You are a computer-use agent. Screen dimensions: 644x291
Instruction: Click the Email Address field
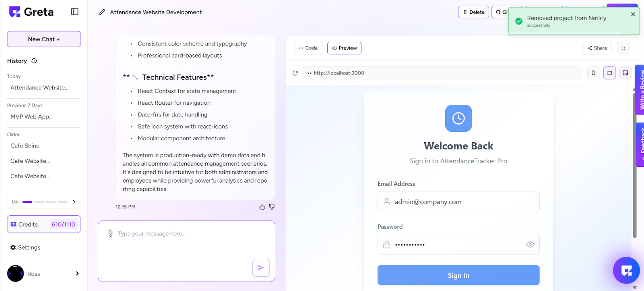click(x=458, y=202)
